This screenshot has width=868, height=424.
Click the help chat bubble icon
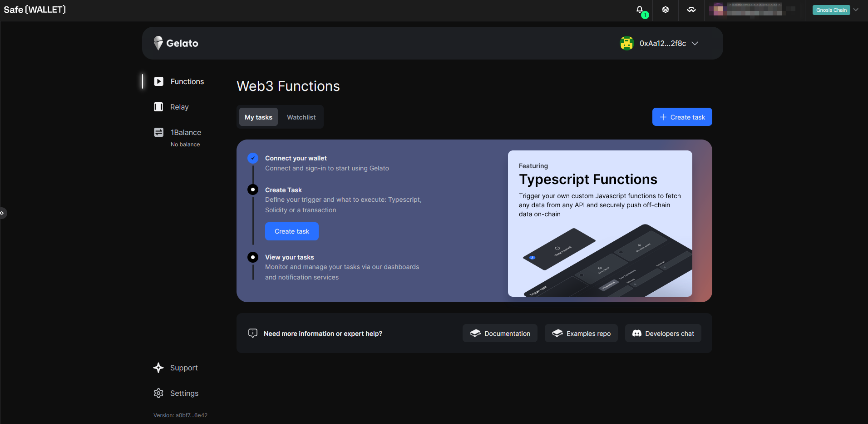click(253, 333)
